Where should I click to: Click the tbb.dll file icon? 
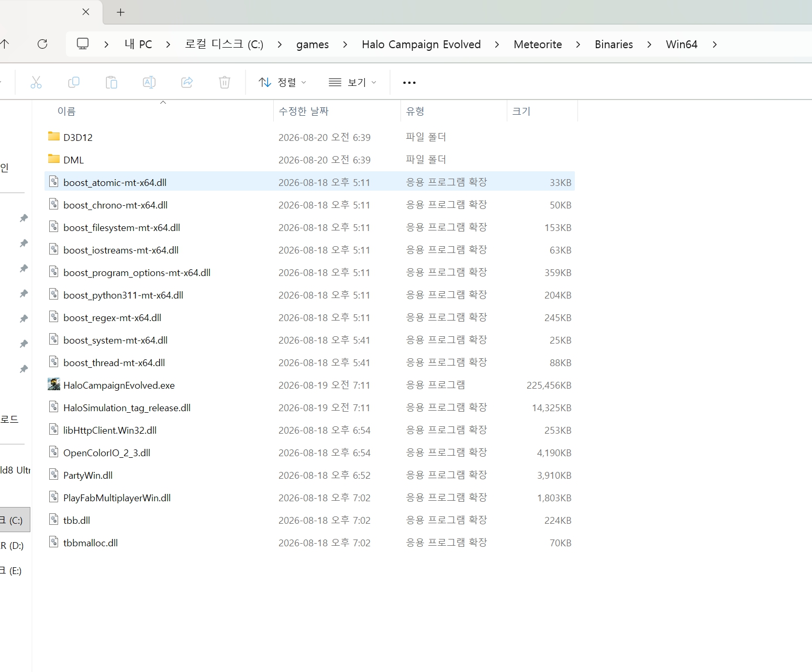(54, 520)
